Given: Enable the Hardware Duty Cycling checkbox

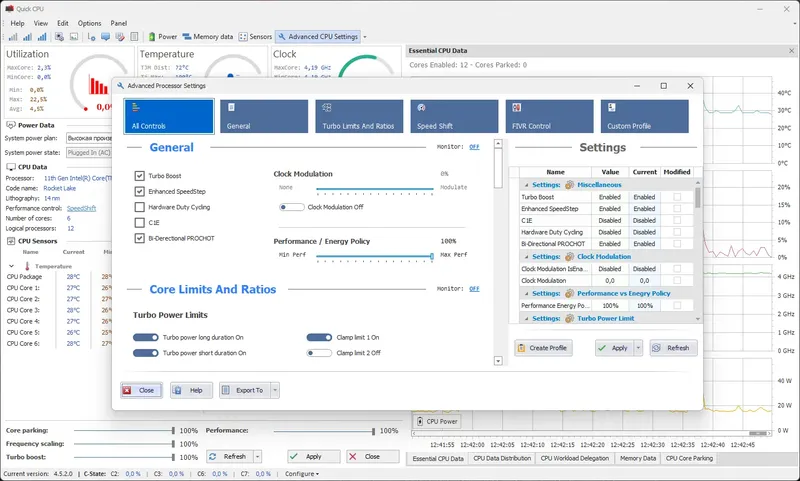Looking at the screenshot, I should pyautogui.click(x=139, y=207).
